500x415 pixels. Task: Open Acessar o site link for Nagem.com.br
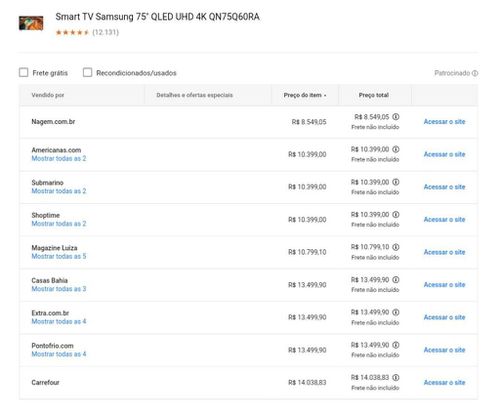coord(444,122)
